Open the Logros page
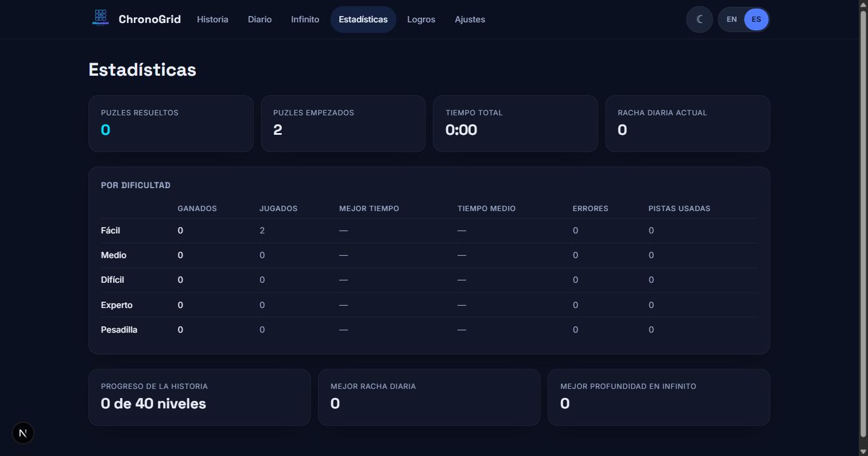The image size is (868, 456). [421, 20]
